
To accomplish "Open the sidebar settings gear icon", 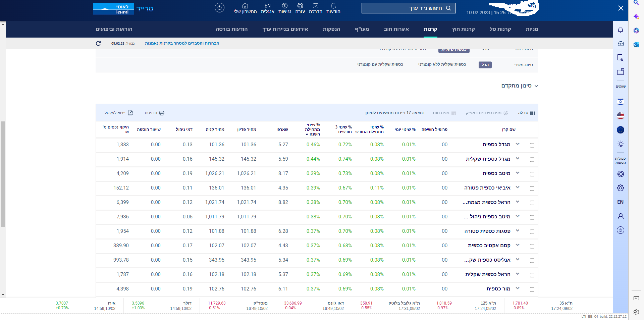I will pyautogui.click(x=621, y=188).
